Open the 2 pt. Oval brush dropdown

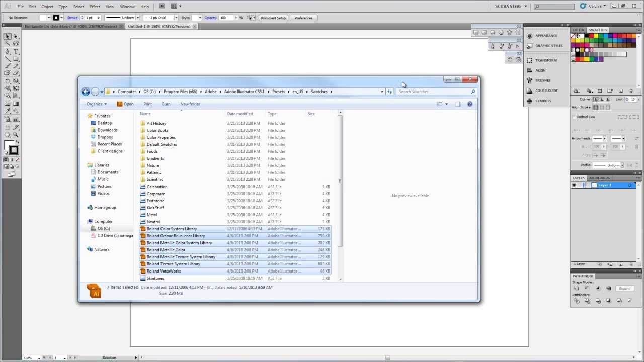176,18
